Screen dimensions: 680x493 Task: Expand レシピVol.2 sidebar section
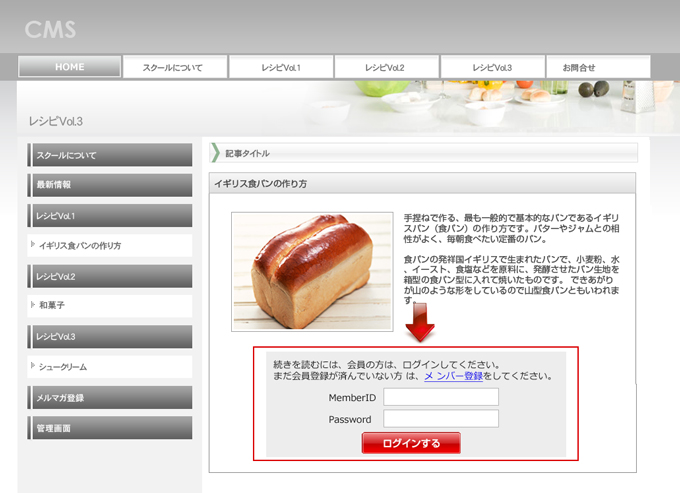[110, 276]
